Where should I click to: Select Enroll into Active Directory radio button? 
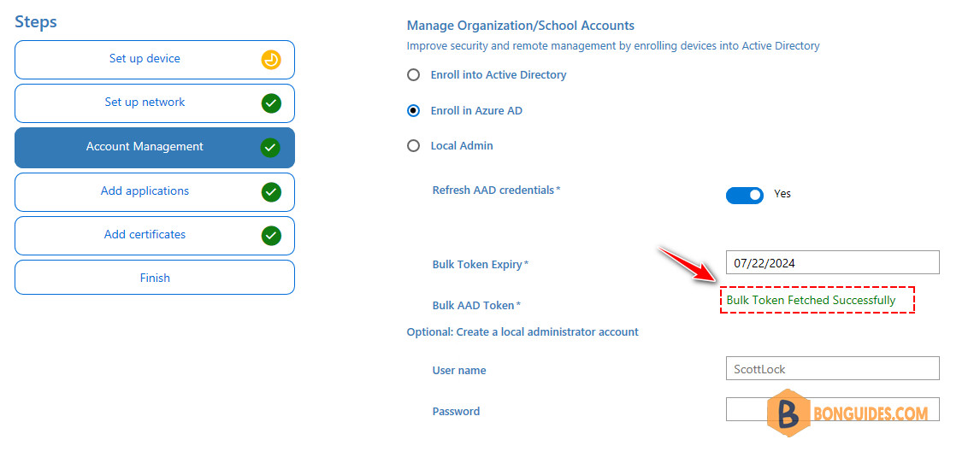point(413,75)
